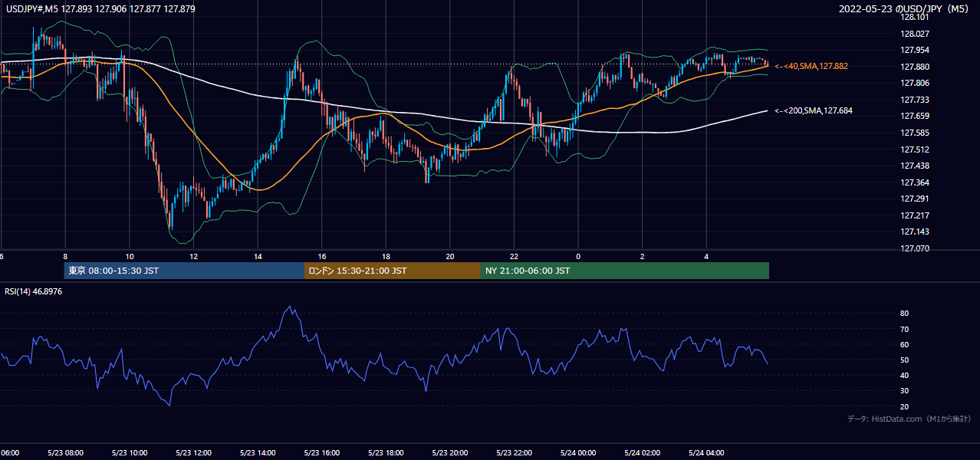Click RSI scale value 80
The width and height of the screenshot is (980, 460).
click(x=904, y=314)
